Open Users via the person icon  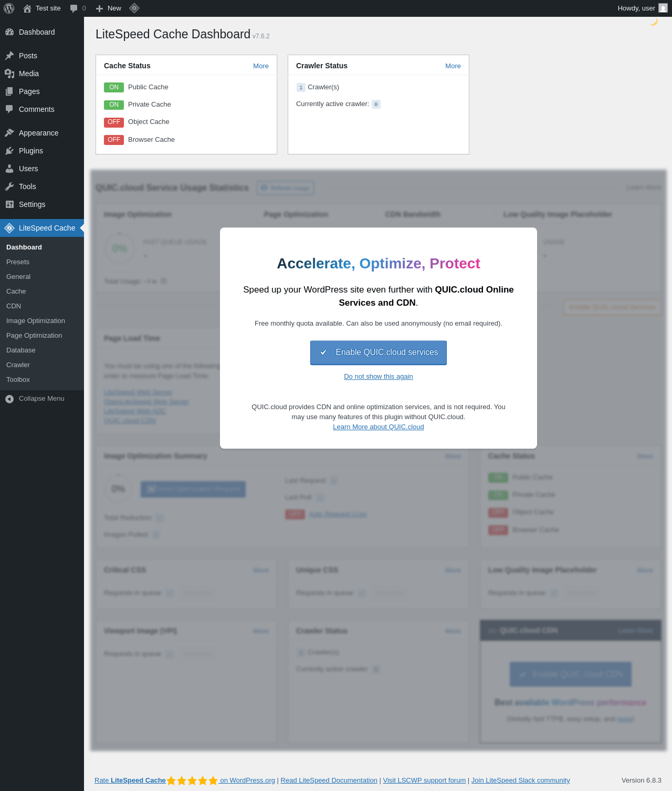[9, 169]
